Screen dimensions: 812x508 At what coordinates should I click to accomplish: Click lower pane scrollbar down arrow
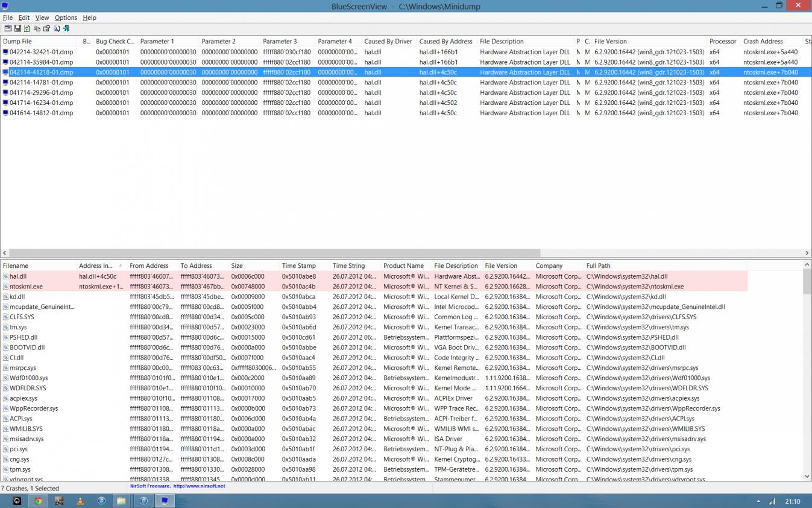(807, 477)
